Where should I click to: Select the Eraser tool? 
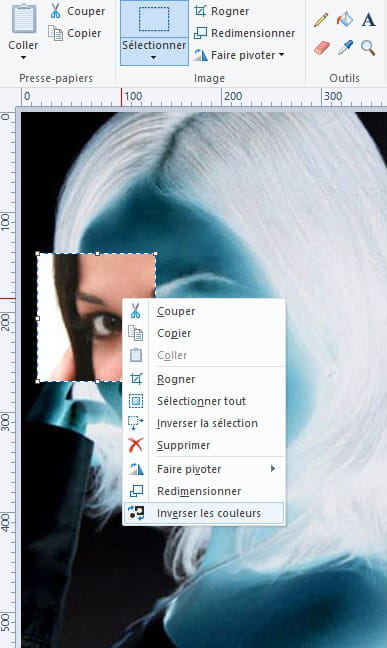click(x=322, y=48)
